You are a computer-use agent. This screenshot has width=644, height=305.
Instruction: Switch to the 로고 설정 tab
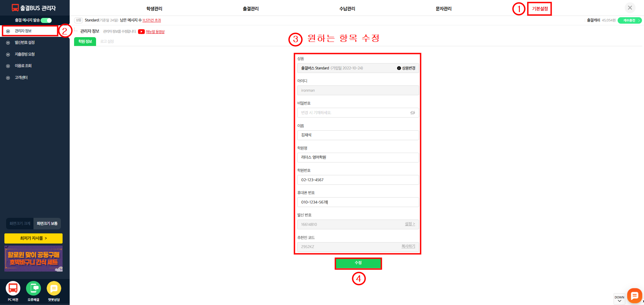107,42
